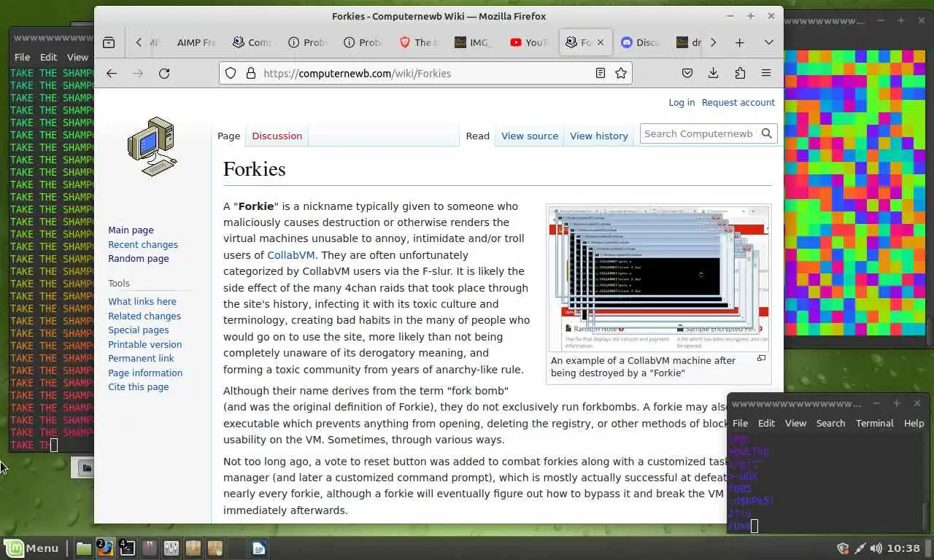934x560 pixels.
Task: Open the list all tabs dropdown
Action: pyautogui.click(x=768, y=42)
